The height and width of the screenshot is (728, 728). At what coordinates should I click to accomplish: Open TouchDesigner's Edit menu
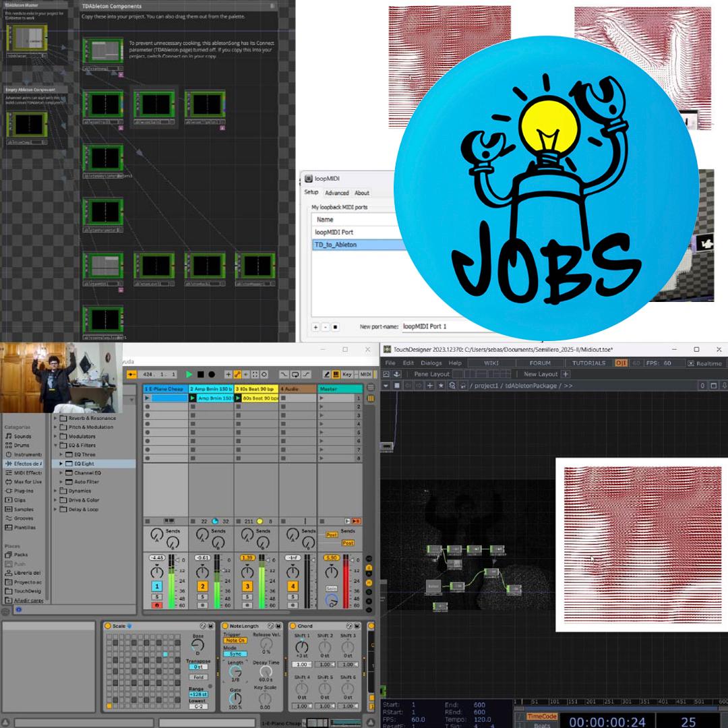tap(408, 363)
